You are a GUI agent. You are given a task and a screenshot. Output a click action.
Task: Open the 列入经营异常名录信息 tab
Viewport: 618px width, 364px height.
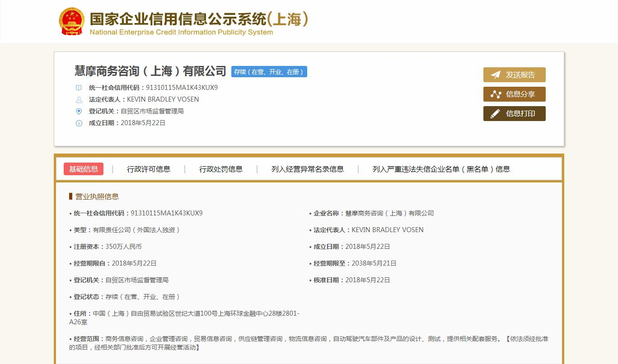[x=308, y=169]
